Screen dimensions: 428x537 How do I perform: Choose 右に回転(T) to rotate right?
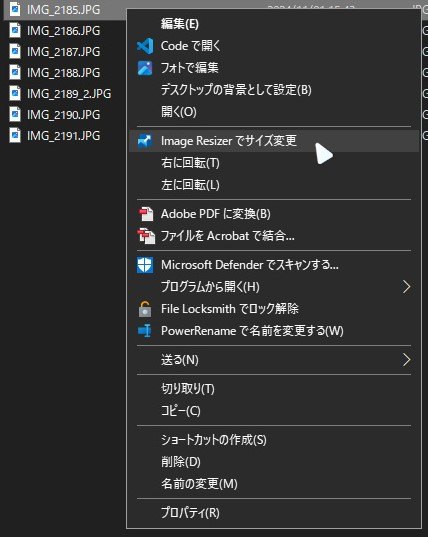pos(274,163)
